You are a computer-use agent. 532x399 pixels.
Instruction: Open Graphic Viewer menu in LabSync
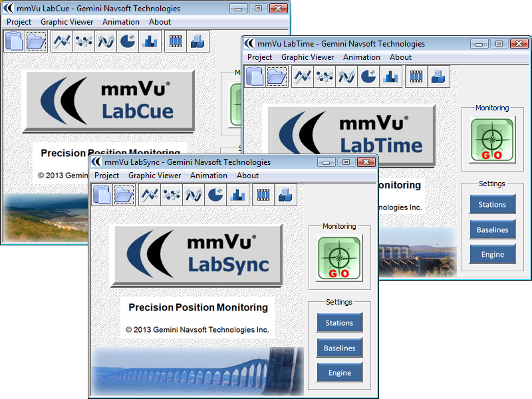tap(155, 176)
